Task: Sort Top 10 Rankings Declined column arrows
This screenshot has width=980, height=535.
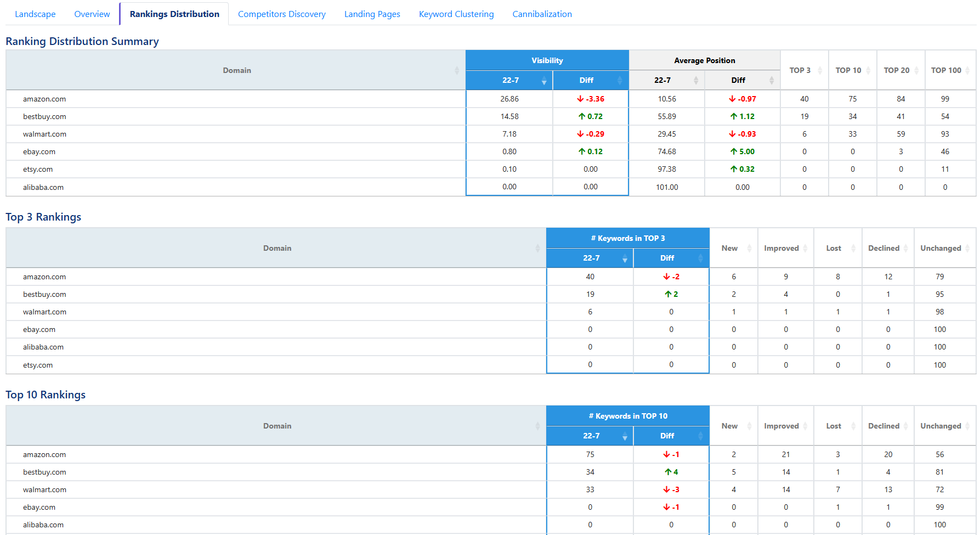Action: (x=905, y=426)
